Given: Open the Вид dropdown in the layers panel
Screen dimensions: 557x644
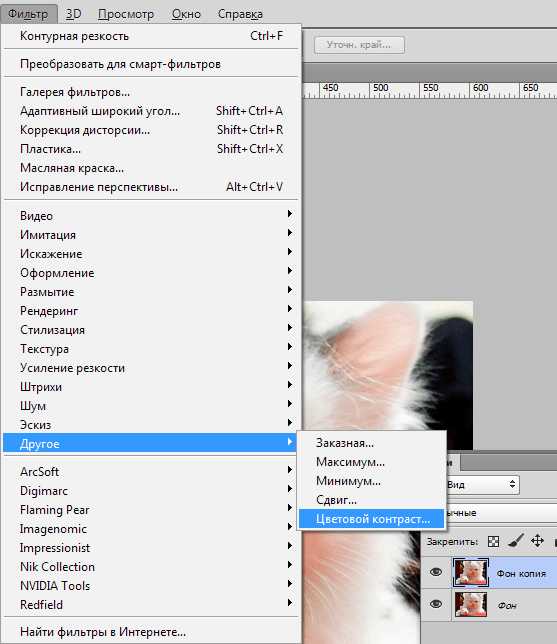Looking at the screenshot, I should tap(483, 485).
